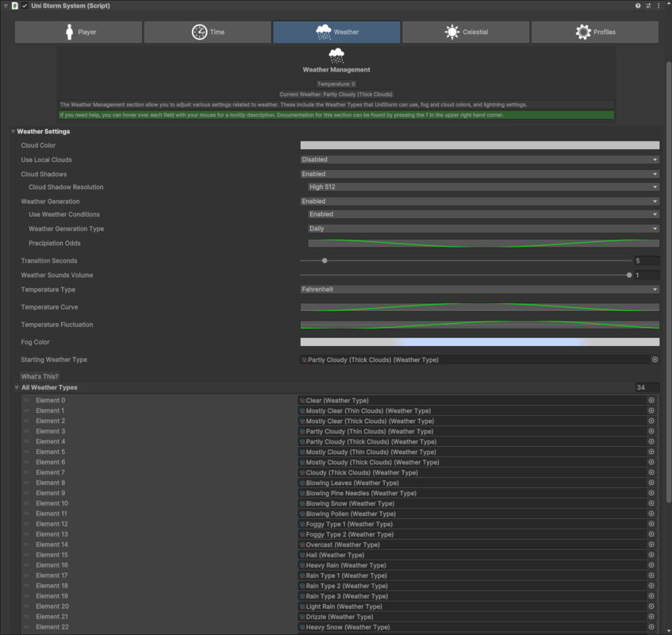Viewport: 672px width, 635px height.
Task: Open object picker for Clear weather type
Action: [x=651, y=400]
